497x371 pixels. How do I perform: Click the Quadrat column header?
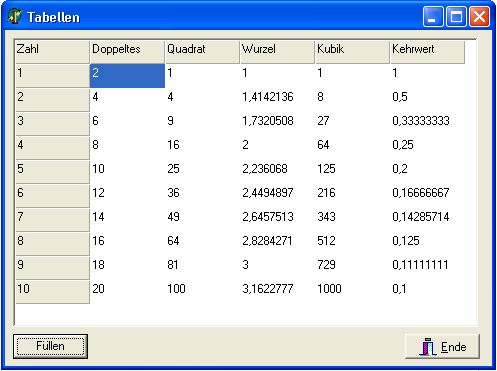pyautogui.click(x=202, y=52)
